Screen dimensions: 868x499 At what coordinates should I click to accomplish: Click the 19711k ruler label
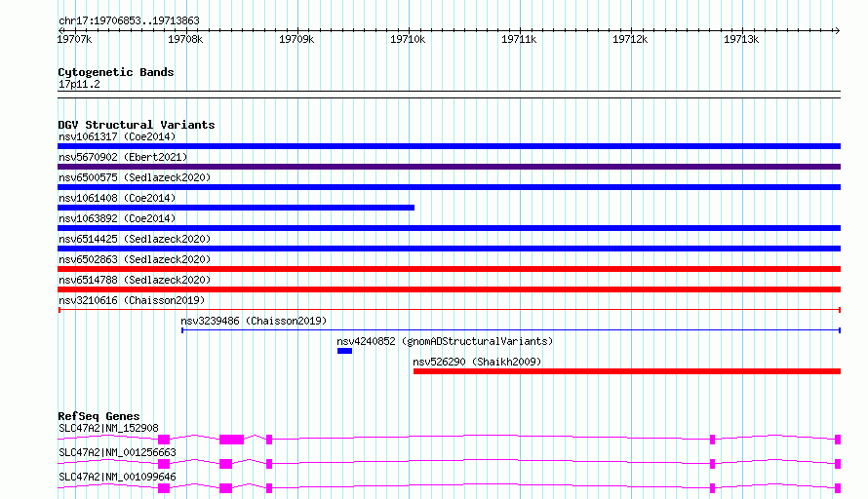coord(519,39)
